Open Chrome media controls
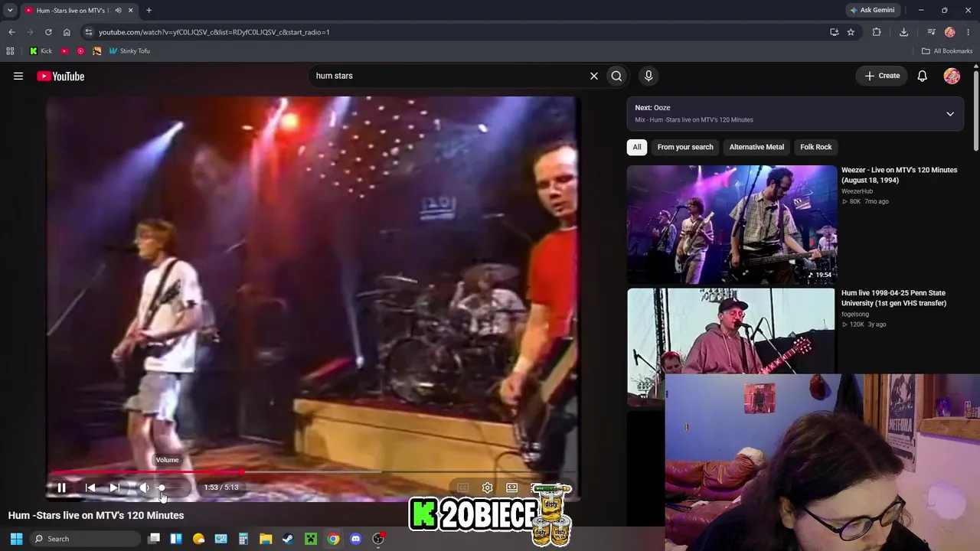The image size is (980, 551). [x=931, y=32]
